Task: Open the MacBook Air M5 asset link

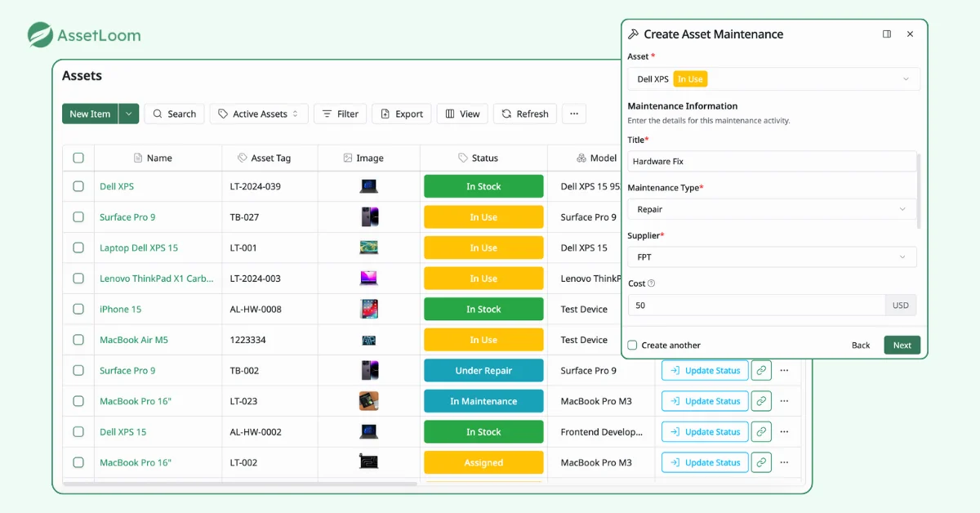Action: click(x=134, y=340)
